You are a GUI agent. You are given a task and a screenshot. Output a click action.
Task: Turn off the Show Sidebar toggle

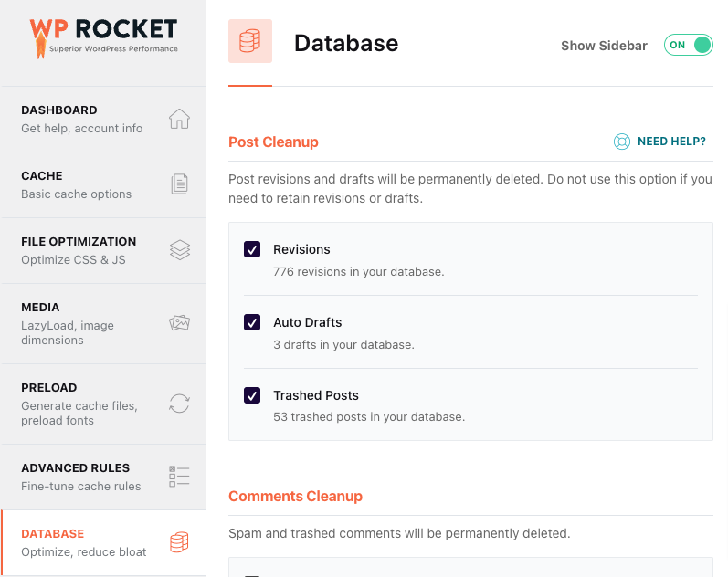pos(688,45)
